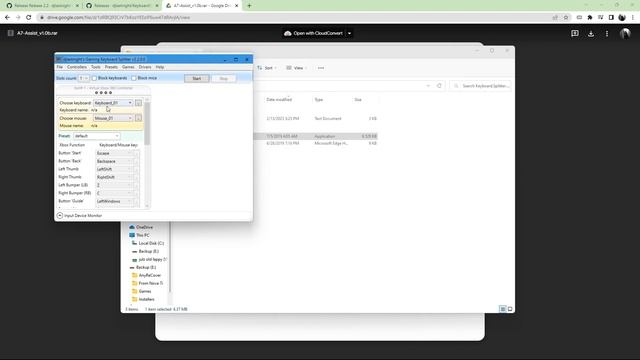
Task: Select OneDrive in File Explorer sidebar
Action: tap(141, 227)
